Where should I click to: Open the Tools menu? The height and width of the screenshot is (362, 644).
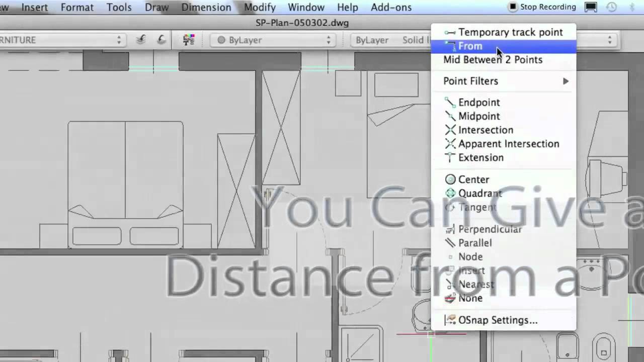tap(119, 7)
